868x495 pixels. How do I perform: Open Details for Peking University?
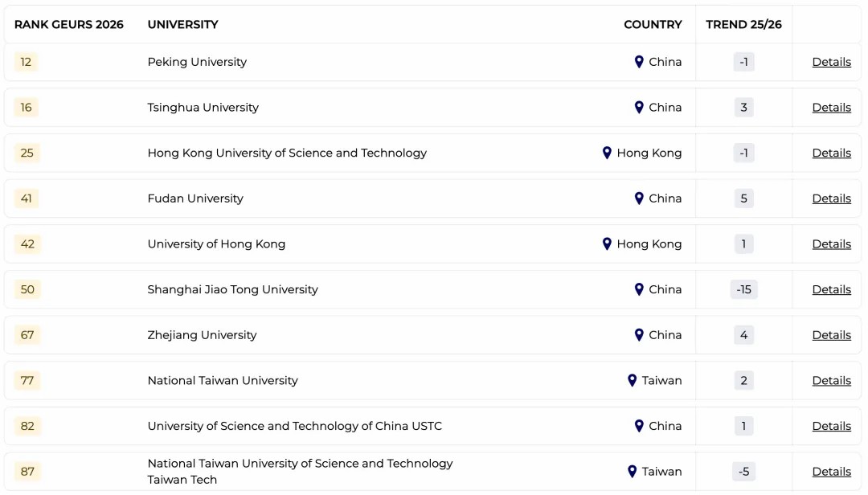831,62
